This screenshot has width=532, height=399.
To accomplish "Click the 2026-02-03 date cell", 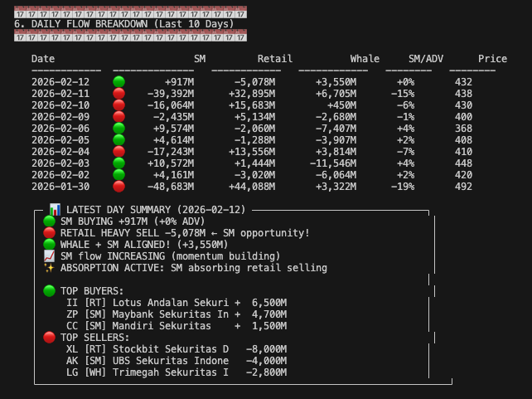I will point(60,163).
